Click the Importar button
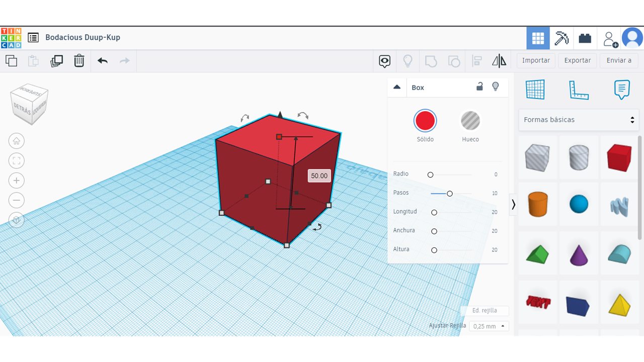This screenshot has width=644, height=362. click(x=536, y=60)
